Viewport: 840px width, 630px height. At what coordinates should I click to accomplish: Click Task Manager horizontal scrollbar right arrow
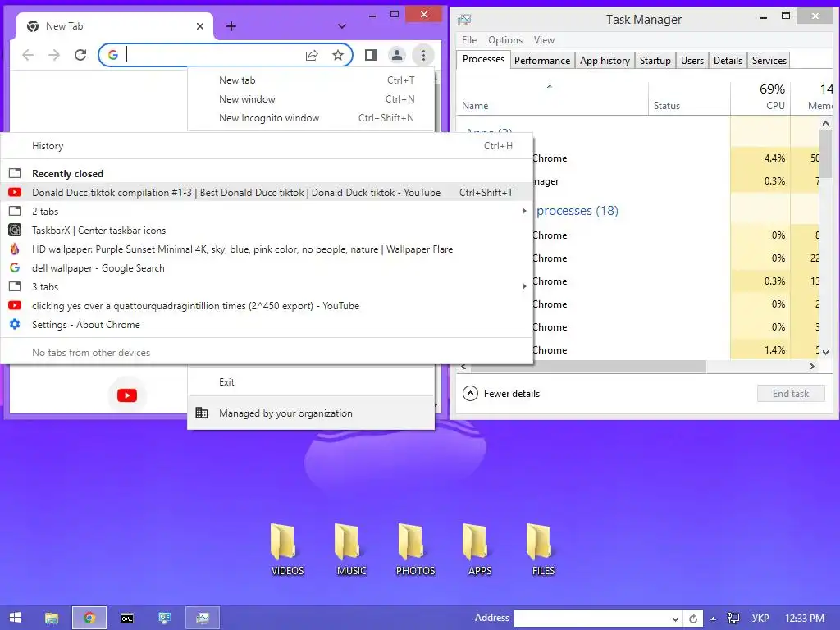tap(812, 367)
